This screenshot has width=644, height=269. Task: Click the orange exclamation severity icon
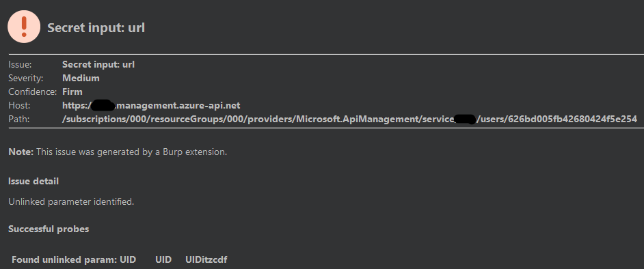(24, 27)
